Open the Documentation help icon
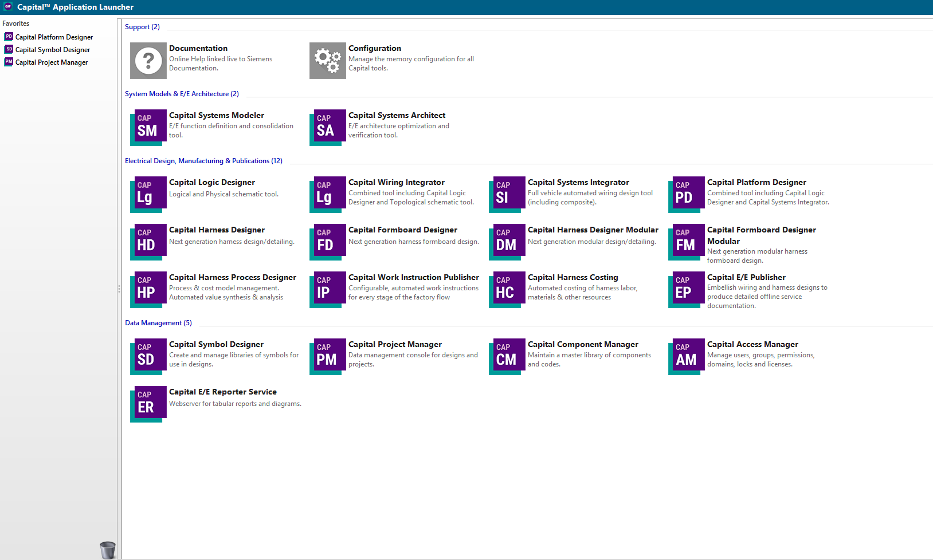This screenshot has width=933, height=560. click(x=148, y=61)
